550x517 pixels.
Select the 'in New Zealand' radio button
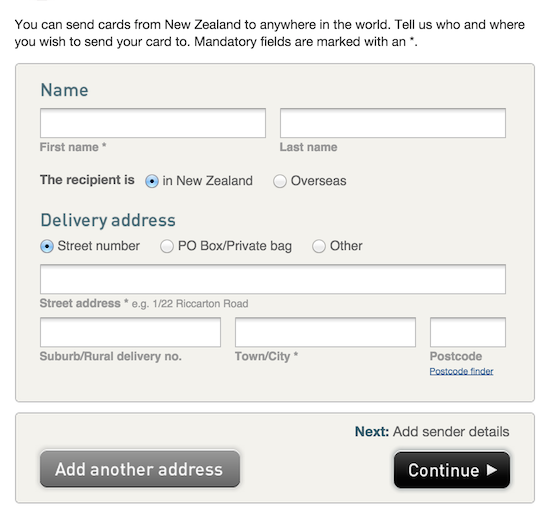pyautogui.click(x=152, y=181)
